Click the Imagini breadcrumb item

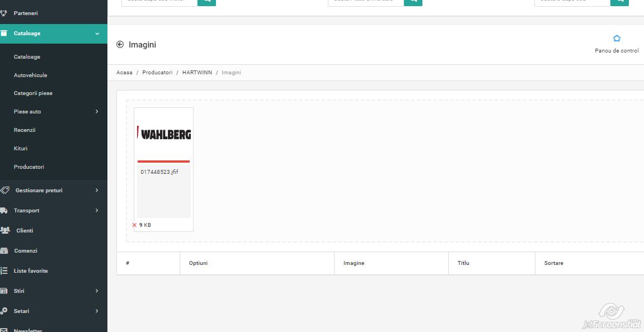[x=231, y=72]
